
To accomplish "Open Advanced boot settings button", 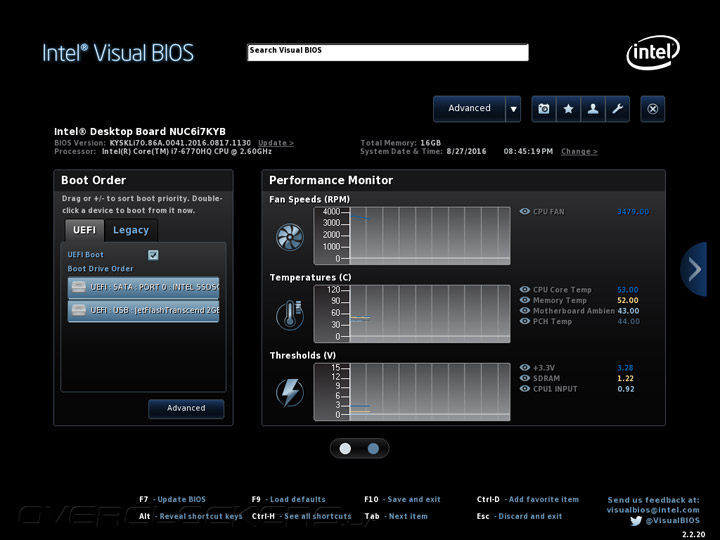I will point(186,408).
